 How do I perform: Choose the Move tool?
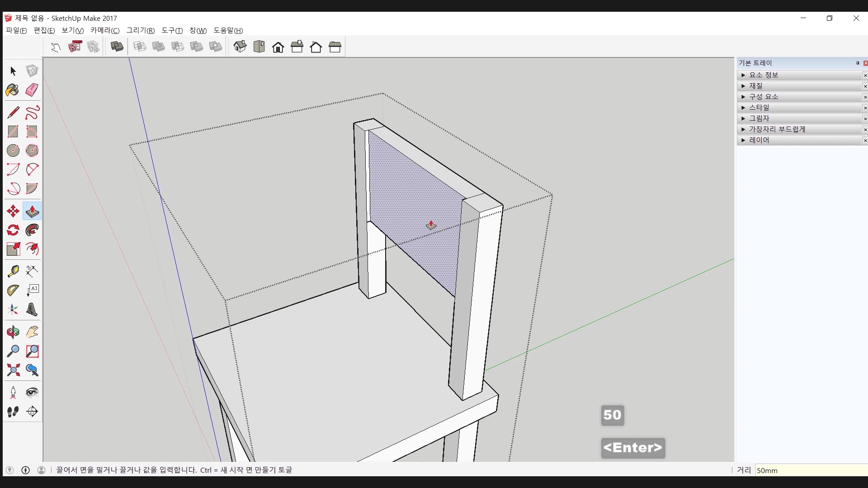click(x=13, y=211)
